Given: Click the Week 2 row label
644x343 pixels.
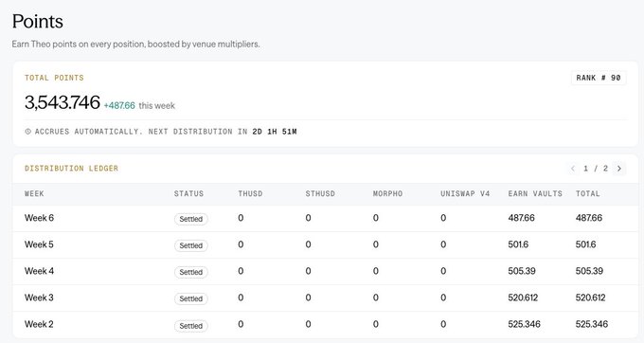Looking at the screenshot, I should coord(39,324).
